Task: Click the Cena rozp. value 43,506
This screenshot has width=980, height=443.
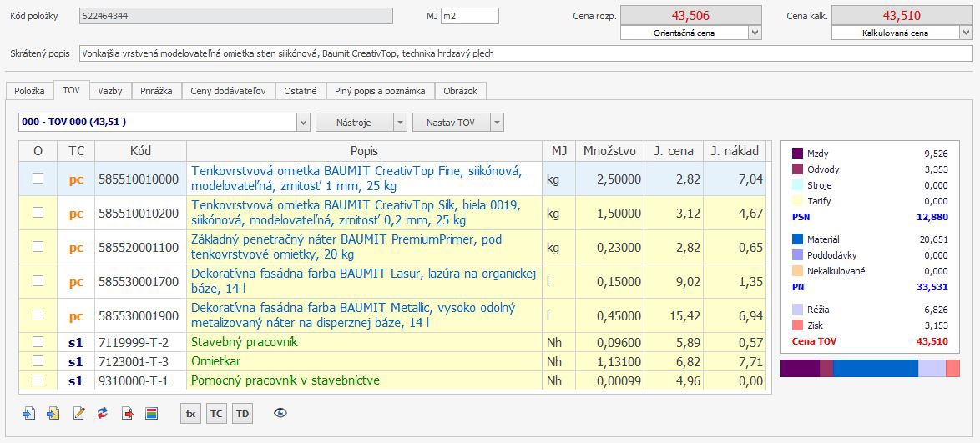Action: (690, 16)
